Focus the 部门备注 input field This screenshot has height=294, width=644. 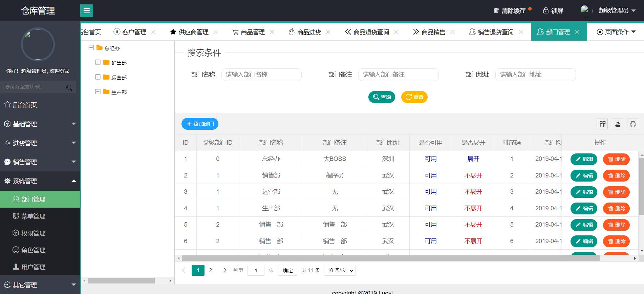point(399,75)
